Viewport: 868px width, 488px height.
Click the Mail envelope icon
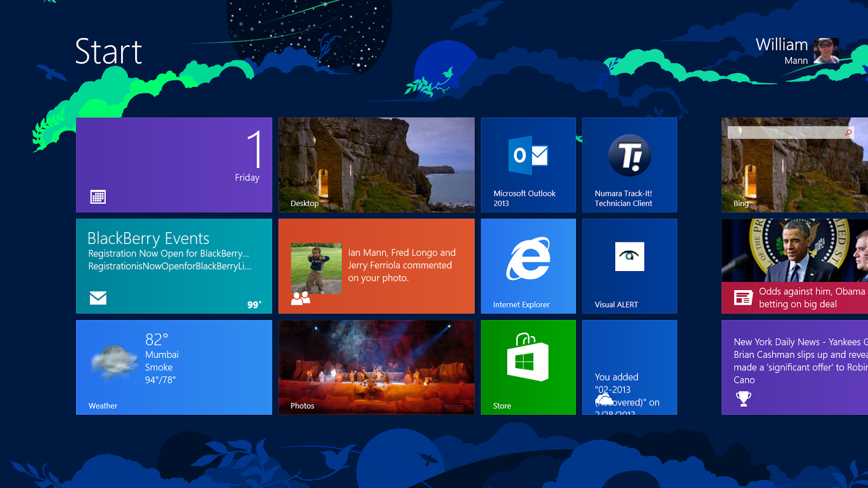click(98, 298)
